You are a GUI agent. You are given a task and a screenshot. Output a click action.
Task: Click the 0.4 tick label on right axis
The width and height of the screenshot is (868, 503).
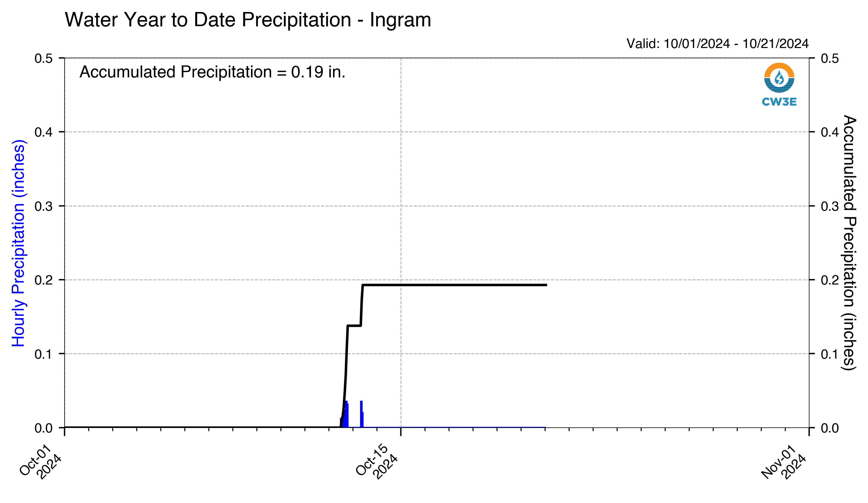tap(830, 132)
